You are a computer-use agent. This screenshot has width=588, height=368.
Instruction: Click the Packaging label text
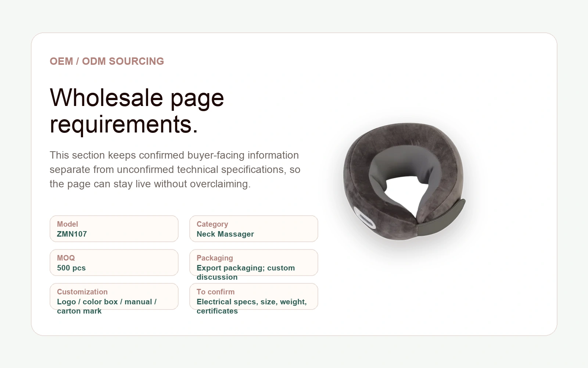tap(215, 258)
